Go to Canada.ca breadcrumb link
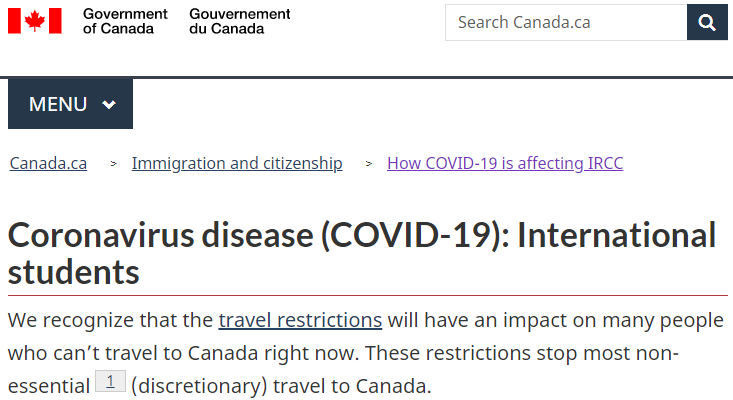The width and height of the screenshot is (733, 400). (x=48, y=163)
